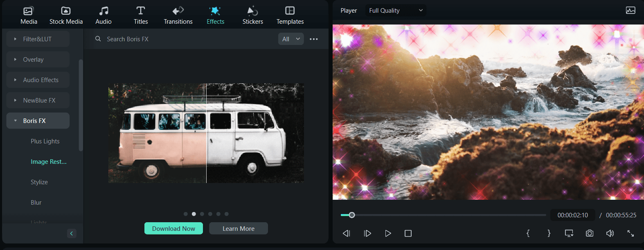Open the display settings monitor icon
Viewport: 644px width, 250px height.
569,233
